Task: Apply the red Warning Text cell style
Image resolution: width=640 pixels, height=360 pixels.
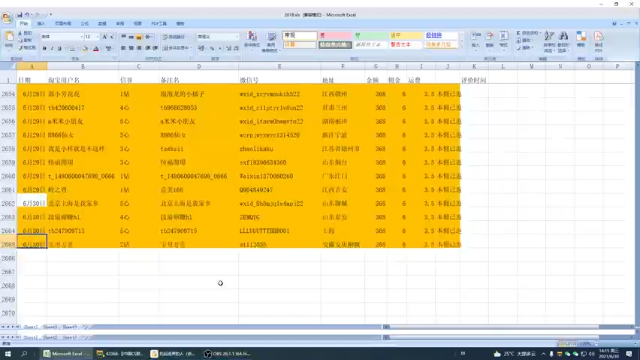Action: [x=405, y=44]
